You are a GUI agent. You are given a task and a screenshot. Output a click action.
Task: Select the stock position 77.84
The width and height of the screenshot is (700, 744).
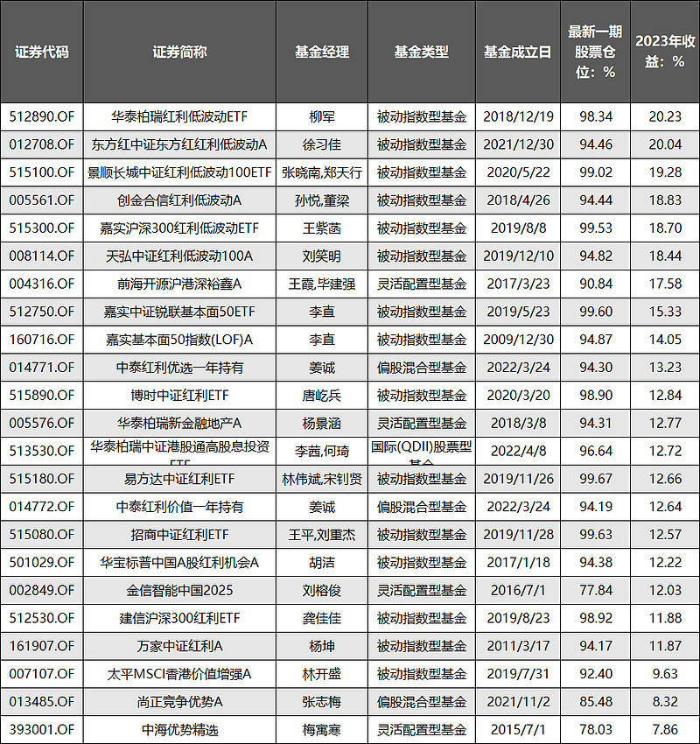point(596,591)
